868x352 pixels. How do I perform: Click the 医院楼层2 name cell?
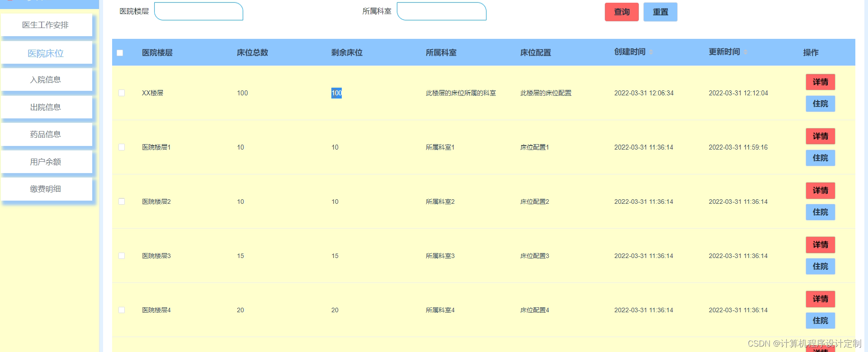(x=156, y=202)
